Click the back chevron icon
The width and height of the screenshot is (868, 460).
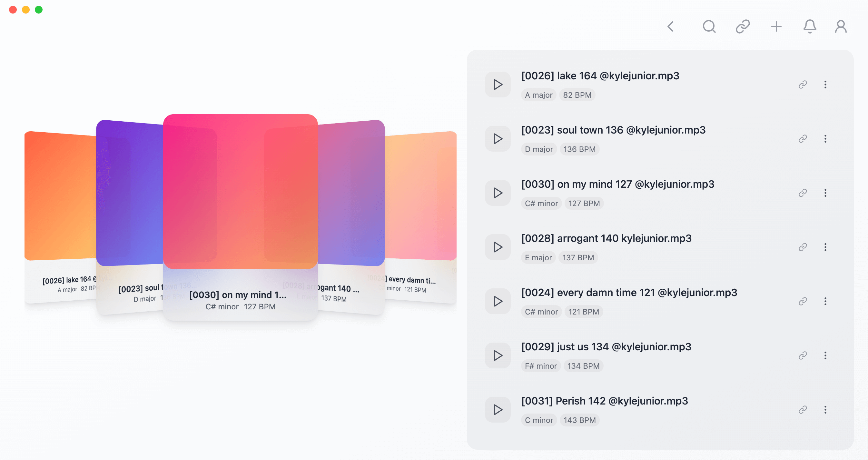(x=671, y=26)
